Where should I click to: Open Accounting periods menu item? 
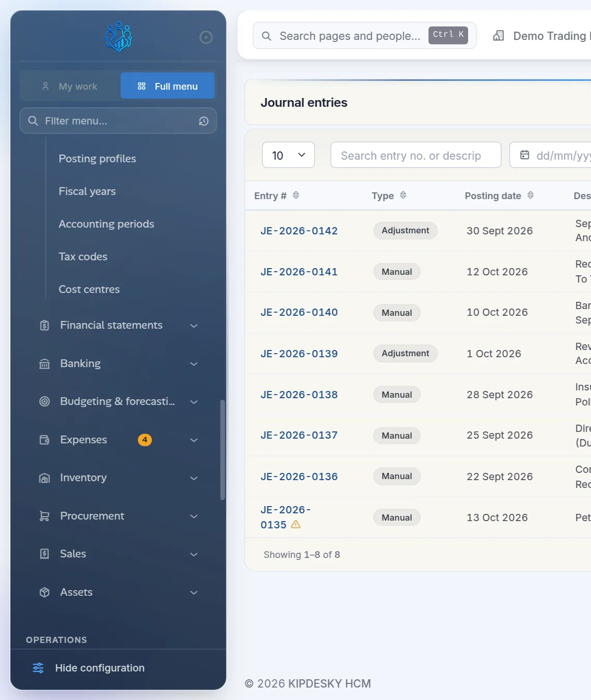106,224
